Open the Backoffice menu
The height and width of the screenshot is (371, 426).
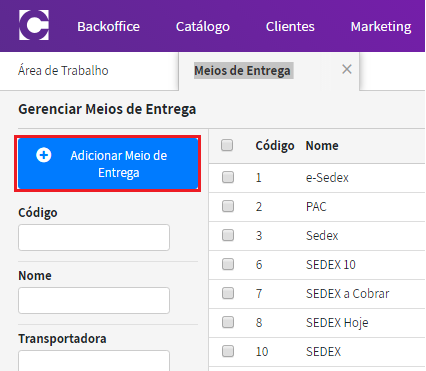pyautogui.click(x=108, y=26)
